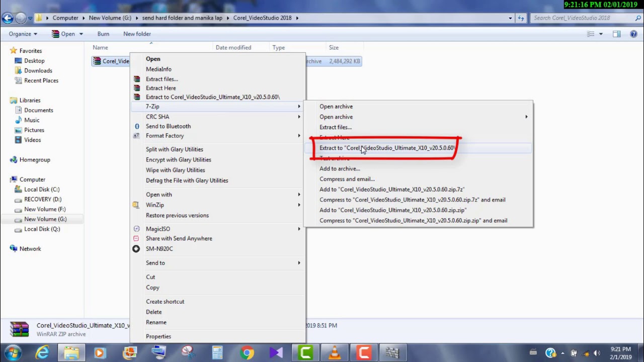Click the Format Factory icon in context menu
This screenshot has width=644, height=362.
pyautogui.click(x=136, y=136)
